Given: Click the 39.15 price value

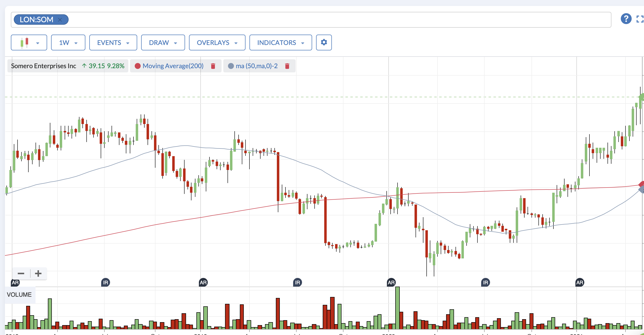Looking at the screenshot, I should tap(97, 66).
